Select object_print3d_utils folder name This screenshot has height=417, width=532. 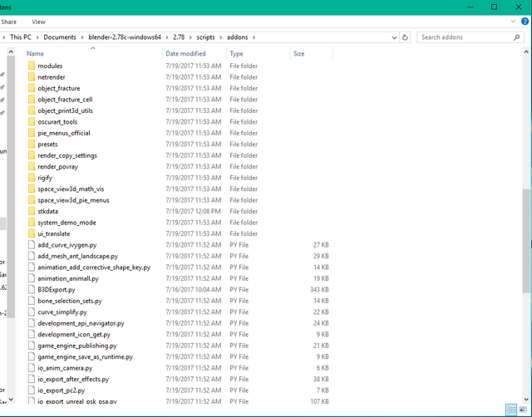click(x=65, y=110)
